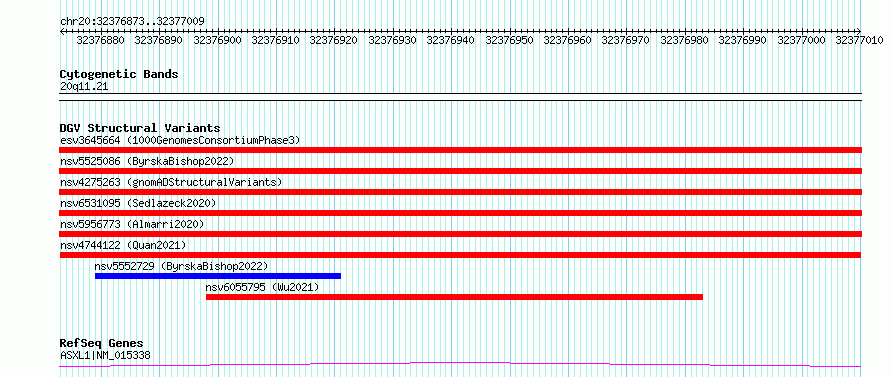
Task: Click ruler position 32376980
Action: [685, 40]
